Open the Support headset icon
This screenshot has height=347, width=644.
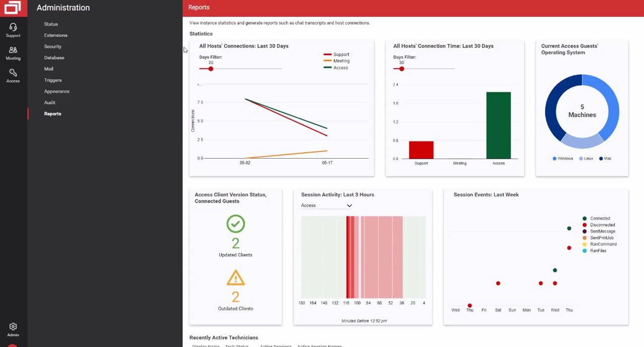click(x=13, y=27)
